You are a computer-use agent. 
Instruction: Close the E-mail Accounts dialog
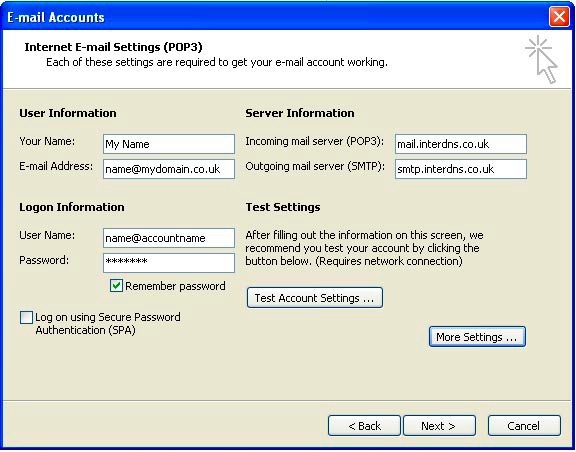click(x=559, y=17)
